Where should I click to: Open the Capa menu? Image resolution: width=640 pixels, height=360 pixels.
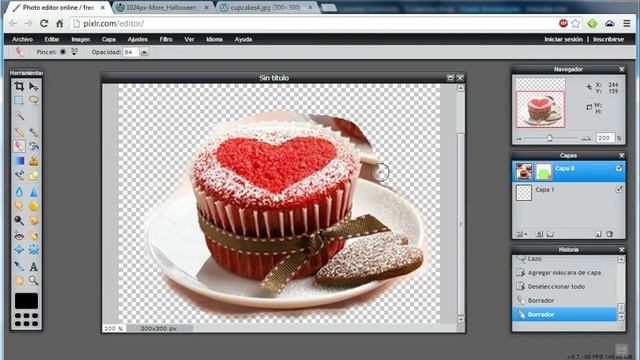(x=109, y=39)
